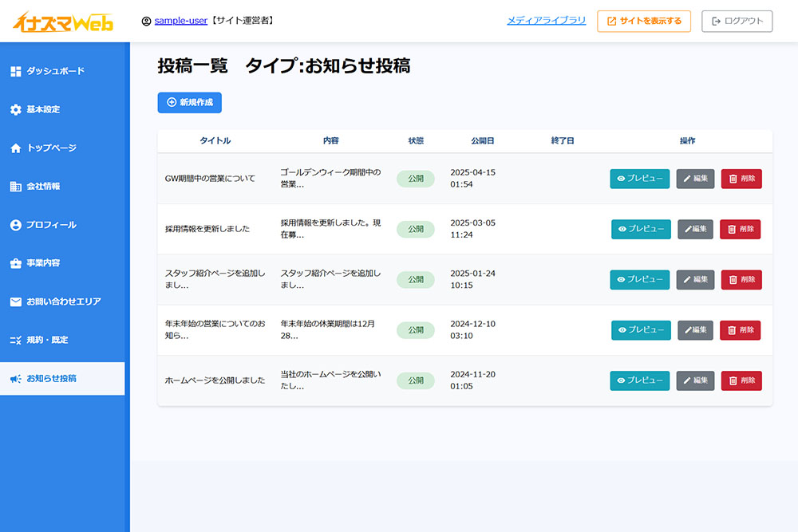Click the date 2025-01-24 10:15

472,278
